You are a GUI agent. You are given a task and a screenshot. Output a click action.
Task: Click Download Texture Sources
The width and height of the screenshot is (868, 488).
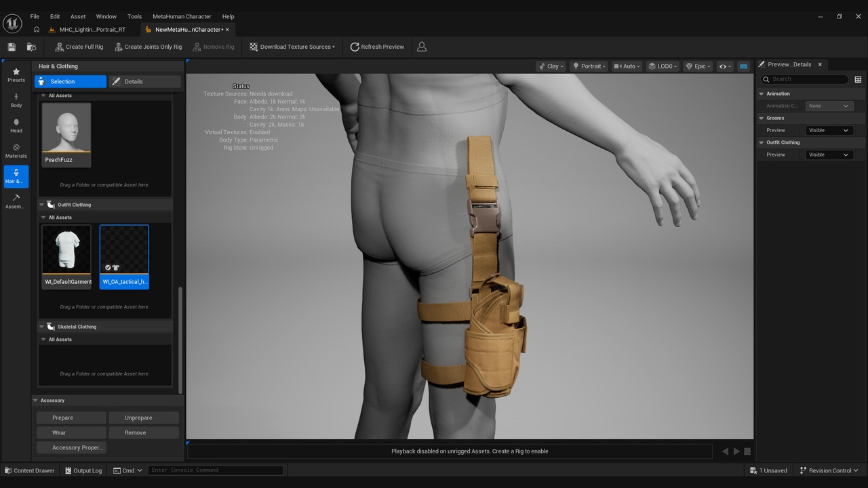tap(292, 47)
